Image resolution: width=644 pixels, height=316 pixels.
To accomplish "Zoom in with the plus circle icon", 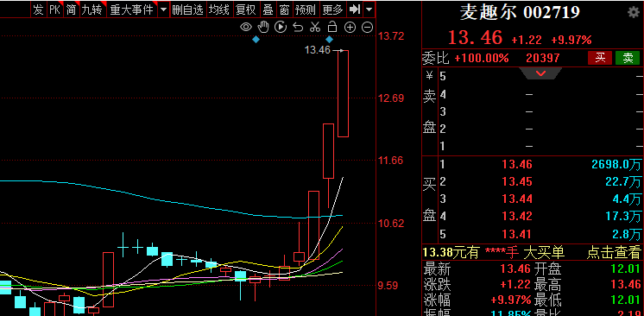I will click(350, 28).
